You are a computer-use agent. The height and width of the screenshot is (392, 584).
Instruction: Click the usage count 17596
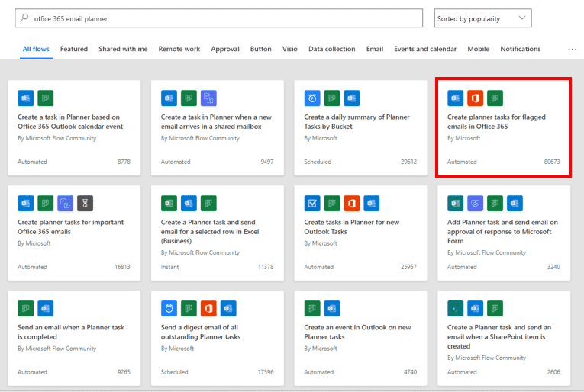pyautogui.click(x=266, y=372)
